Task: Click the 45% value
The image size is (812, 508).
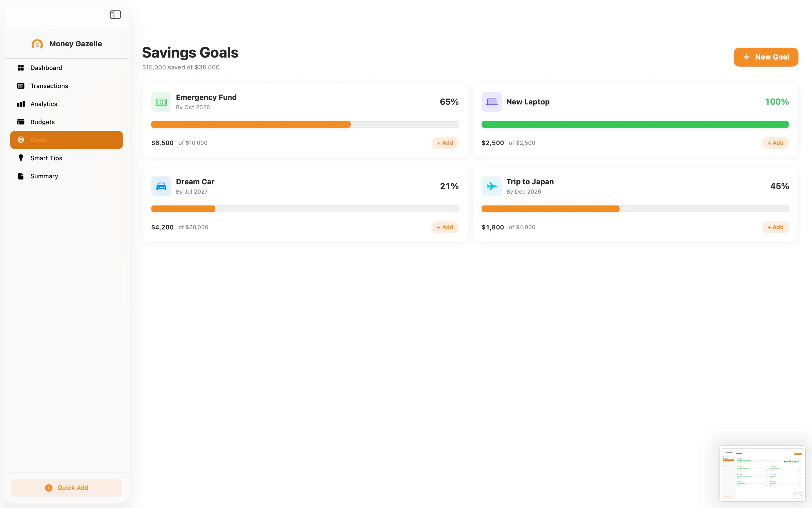Action: (780, 186)
